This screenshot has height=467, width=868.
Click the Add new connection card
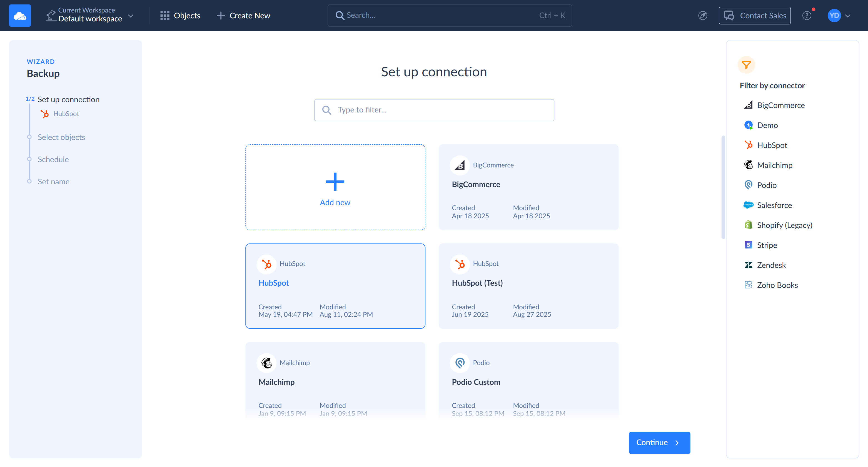pyautogui.click(x=335, y=187)
